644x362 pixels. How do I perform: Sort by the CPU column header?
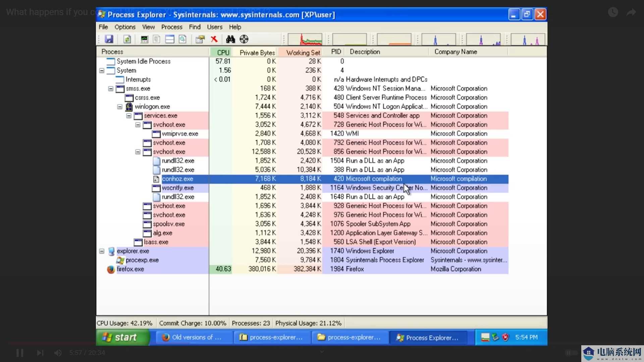click(221, 52)
